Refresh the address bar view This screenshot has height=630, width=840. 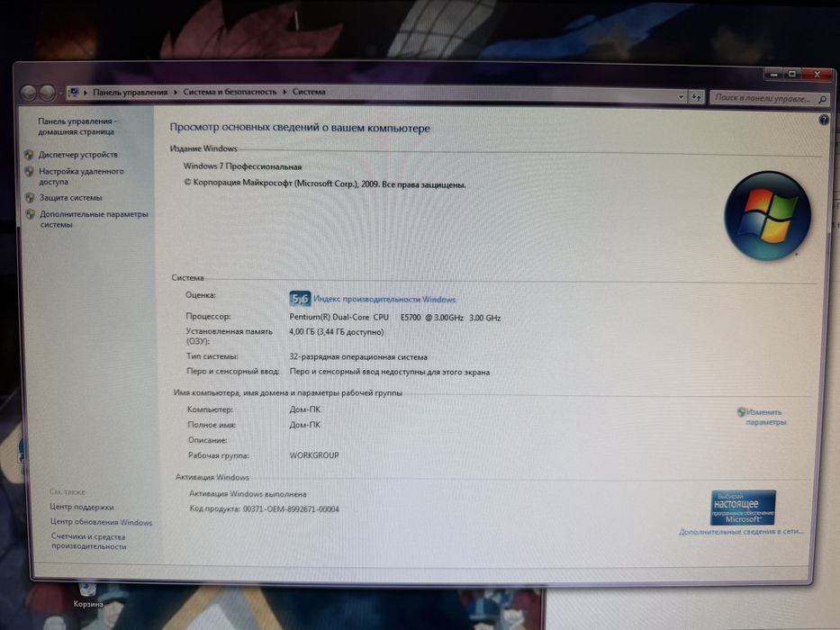(x=697, y=97)
